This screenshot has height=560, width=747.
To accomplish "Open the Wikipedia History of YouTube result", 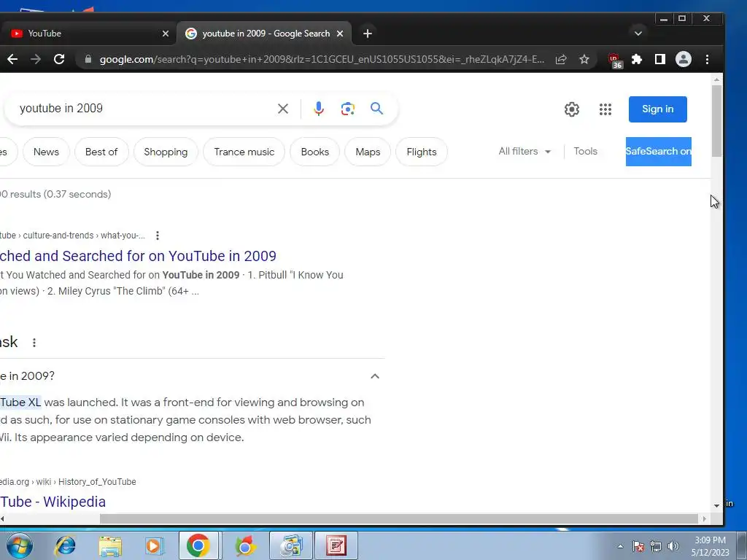I will pyautogui.click(x=53, y=502).
